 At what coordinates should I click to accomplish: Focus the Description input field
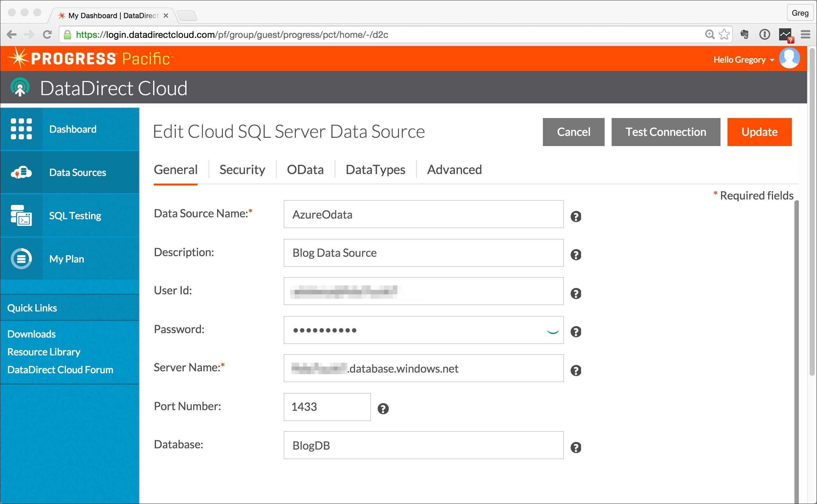pos(423,253)
